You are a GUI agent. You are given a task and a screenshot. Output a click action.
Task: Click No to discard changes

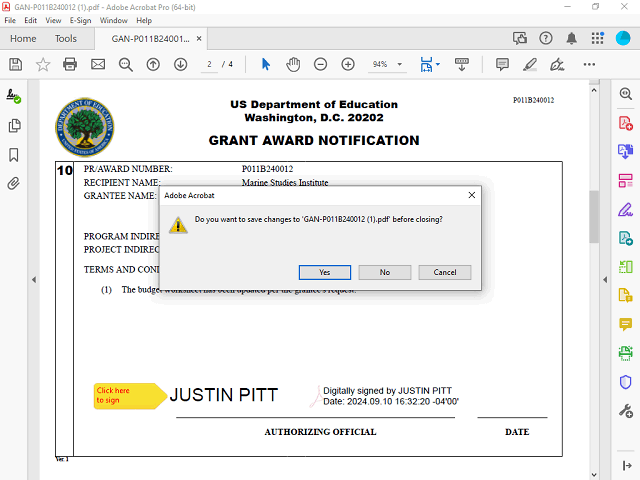click(384, 272)
